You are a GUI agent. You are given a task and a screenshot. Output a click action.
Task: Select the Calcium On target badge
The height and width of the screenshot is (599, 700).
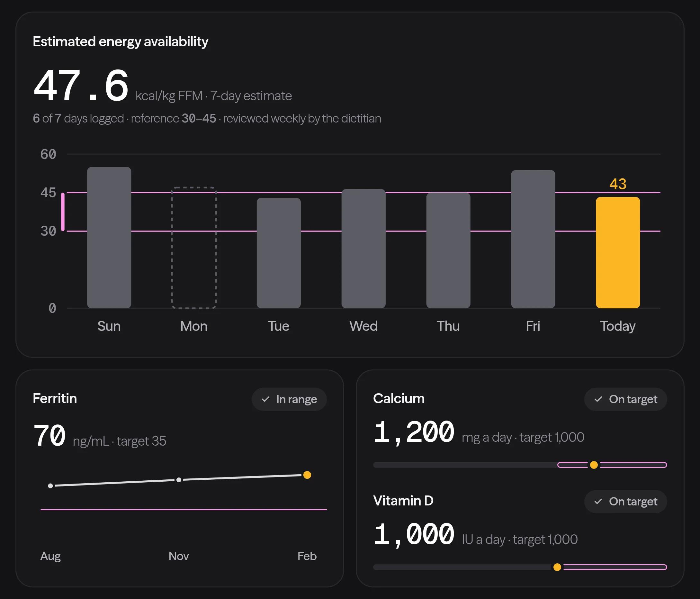(x=626, y=399)
